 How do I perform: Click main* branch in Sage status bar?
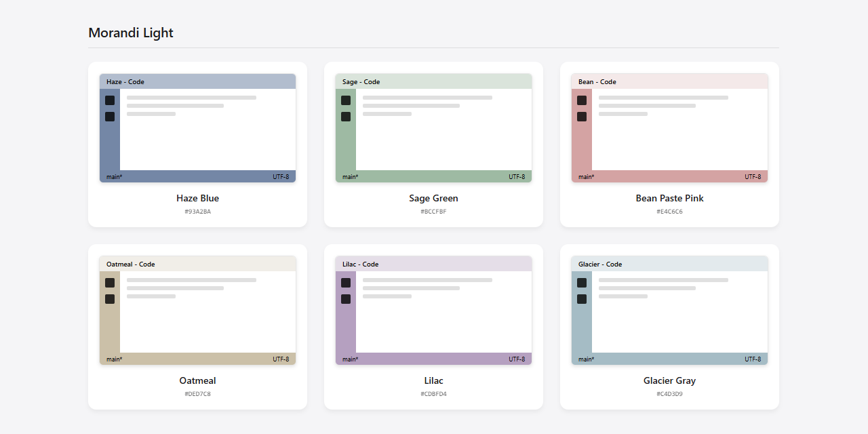pos(350,177)
